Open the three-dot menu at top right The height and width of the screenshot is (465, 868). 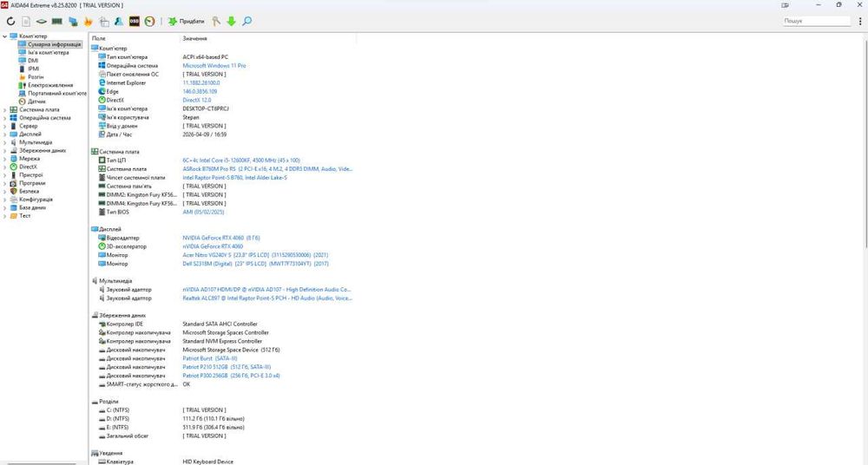[860, 21]
